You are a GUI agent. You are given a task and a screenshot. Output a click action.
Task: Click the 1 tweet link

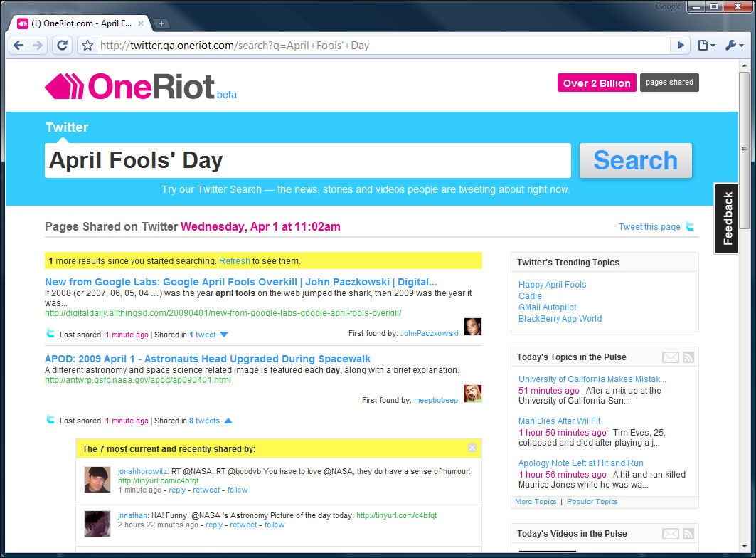click(x=203, y=335)
